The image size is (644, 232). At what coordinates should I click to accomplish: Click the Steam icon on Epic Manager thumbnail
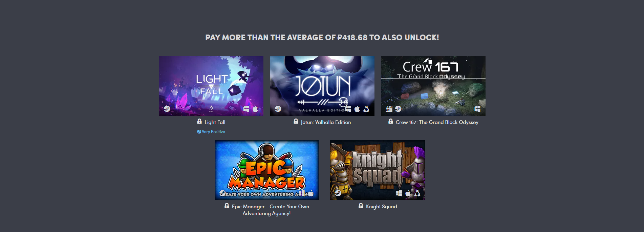click(222, 193)
